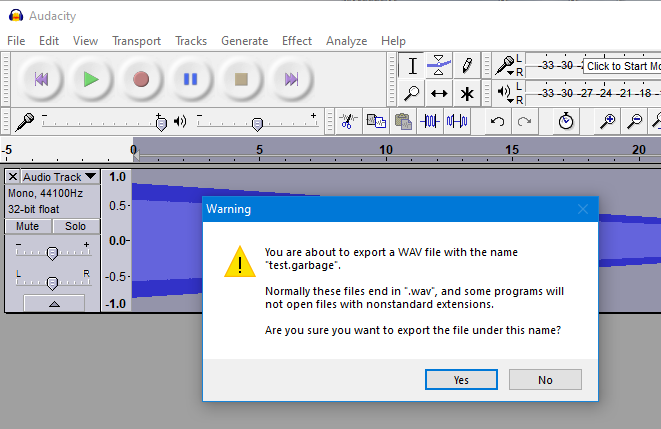Open the Transport menu
This screenshot has width=661, height=429.
coord(136,41)
